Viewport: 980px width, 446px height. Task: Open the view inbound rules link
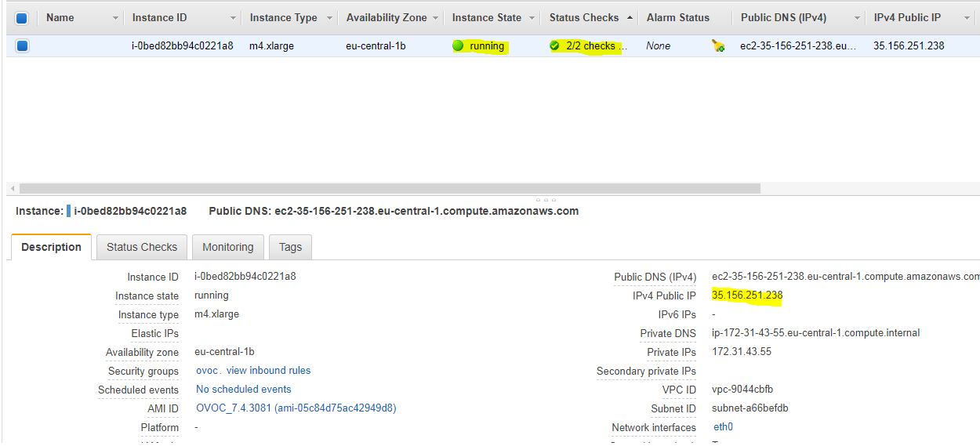tap(268, 371)
